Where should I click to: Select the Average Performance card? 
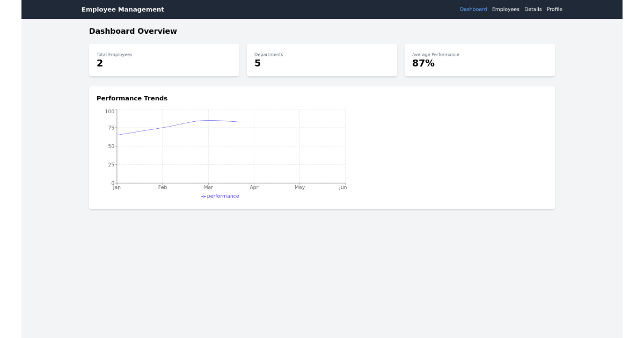479,60
